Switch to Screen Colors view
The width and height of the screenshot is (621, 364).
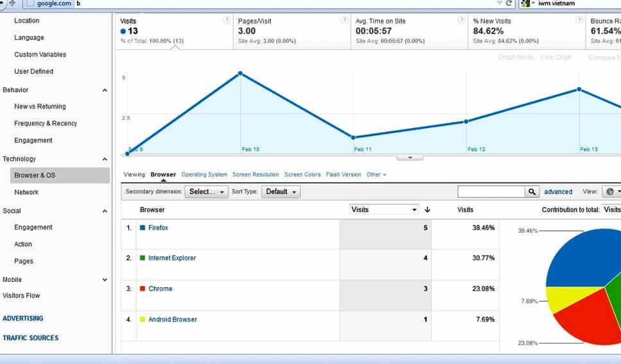302,174
